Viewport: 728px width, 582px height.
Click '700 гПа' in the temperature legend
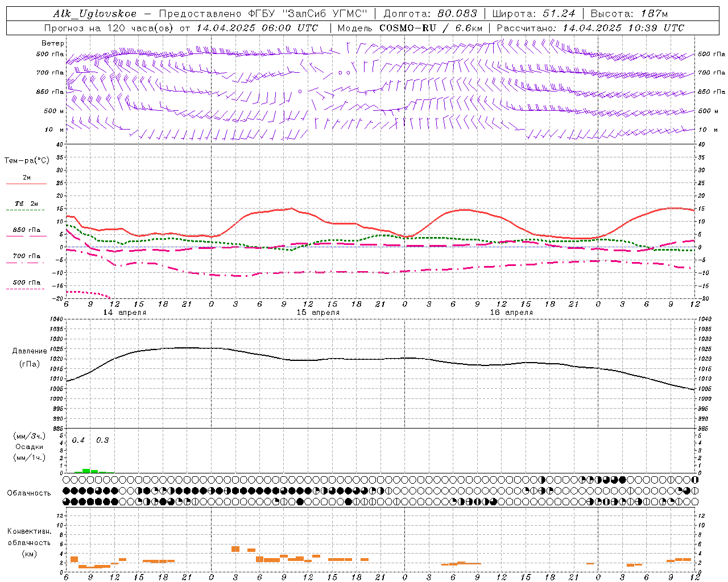(x=27, y=256)
